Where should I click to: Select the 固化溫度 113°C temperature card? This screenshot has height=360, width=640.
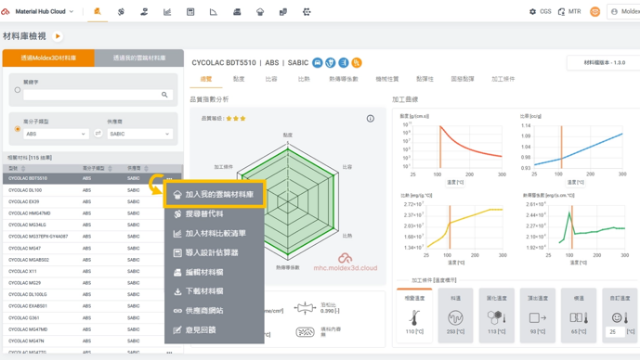(x=496, y=315)
